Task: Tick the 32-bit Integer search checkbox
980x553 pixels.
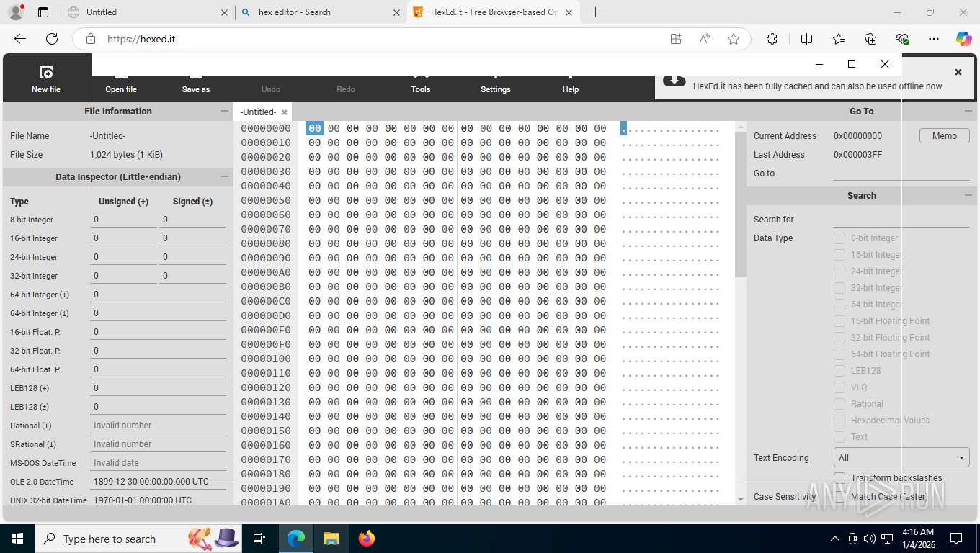Action: pos(839,288)
